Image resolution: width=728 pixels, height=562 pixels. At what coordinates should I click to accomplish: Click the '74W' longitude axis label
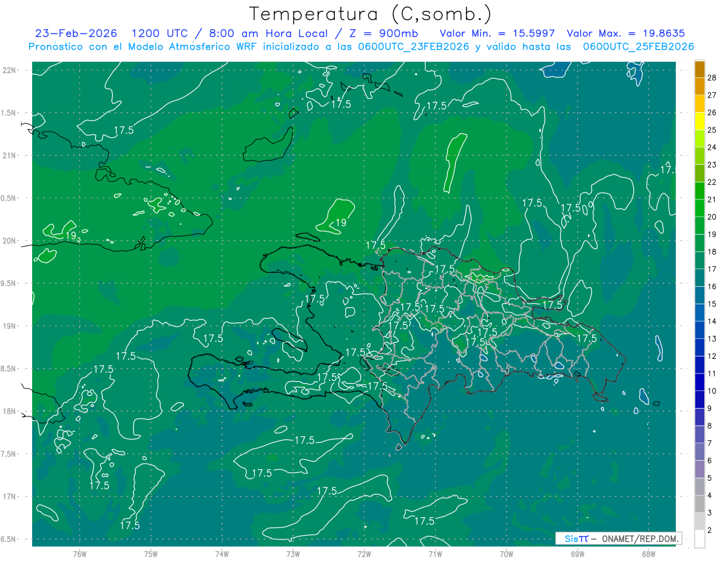[x=222, y=554]
